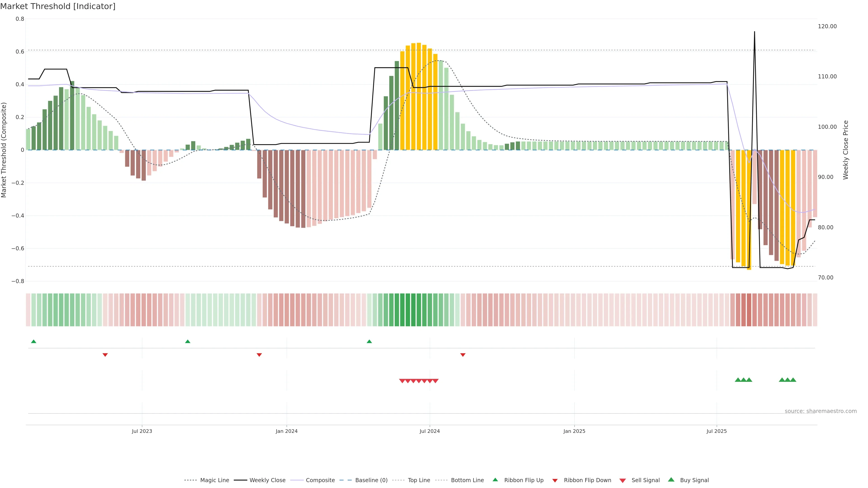Click the Market Threshold [Indicator] chart title
This screenshot has width=868, height=488.
pyautogui.click(x=58, y=6)
